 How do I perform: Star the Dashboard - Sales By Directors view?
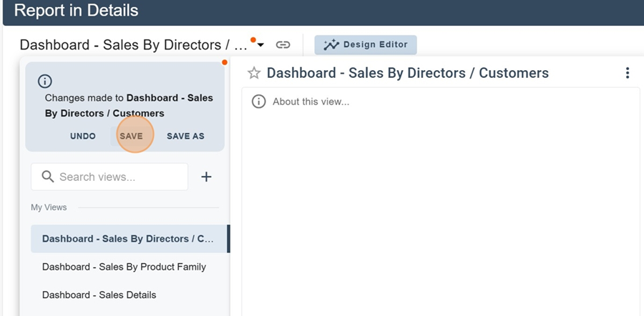click(x=253, y=73)
